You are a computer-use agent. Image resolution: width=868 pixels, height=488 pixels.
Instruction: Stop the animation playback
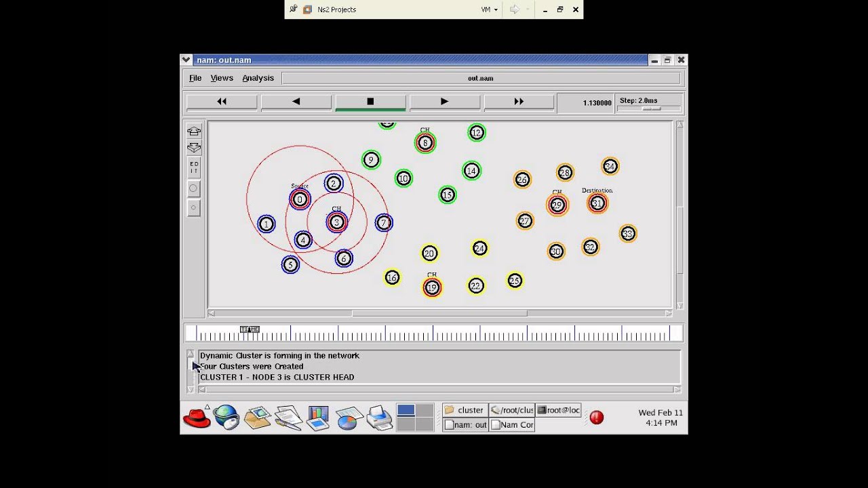[x=370, y=102]
